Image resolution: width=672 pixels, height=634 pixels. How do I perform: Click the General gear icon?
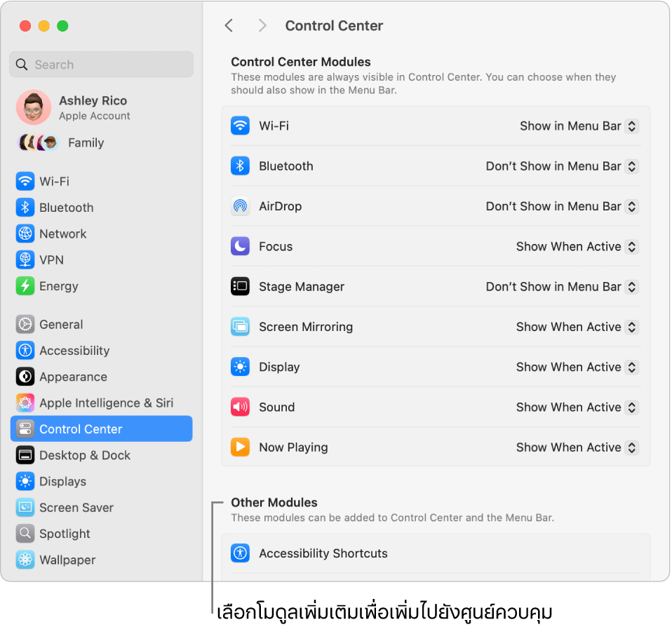[x=25, y=324]
